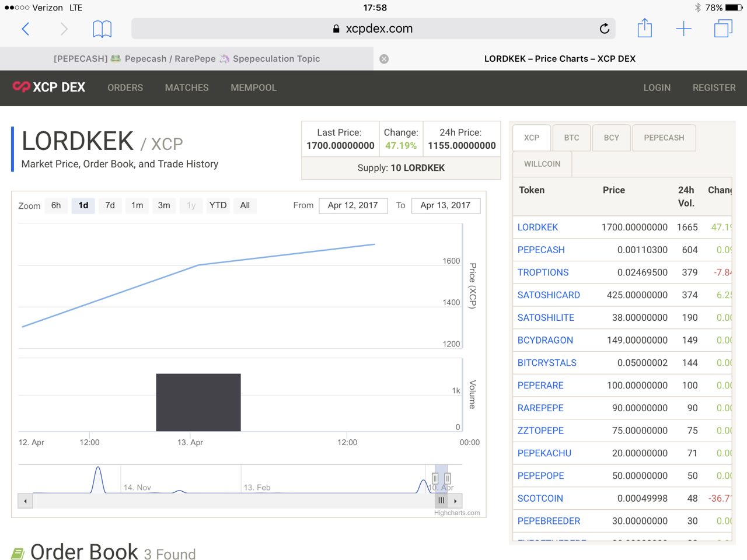Screen dimensions: 747x560
Task: Open the SCOTCOIN token link
Action: 540,499
